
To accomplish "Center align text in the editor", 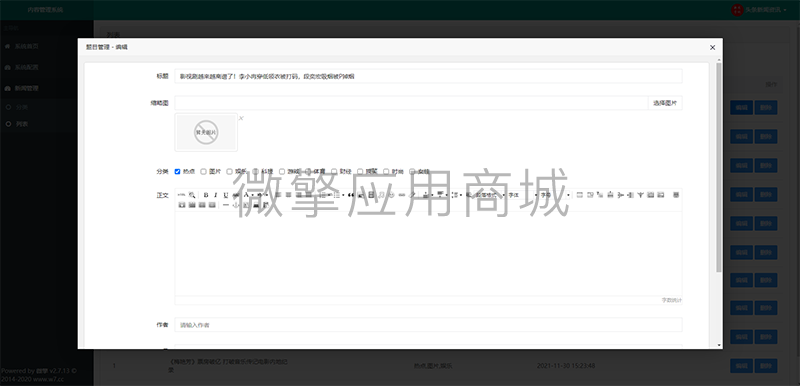I will point(288,195).
